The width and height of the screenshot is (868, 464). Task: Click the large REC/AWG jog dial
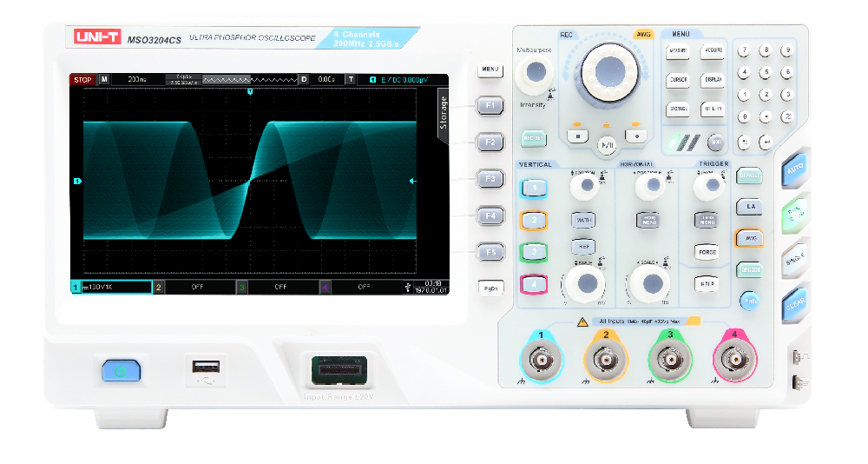coord(609,72)
